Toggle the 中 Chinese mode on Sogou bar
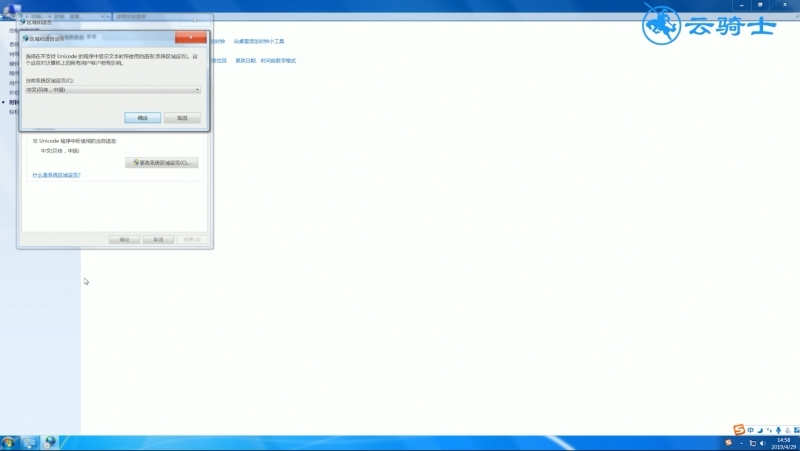This screenshot has width=800, height=451. coord(751,430)
